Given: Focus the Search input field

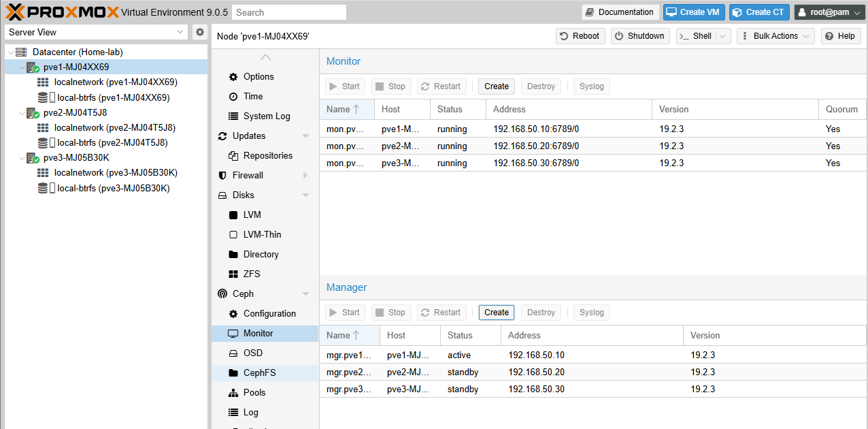Looking at the screenshot, I should (289, 12).
